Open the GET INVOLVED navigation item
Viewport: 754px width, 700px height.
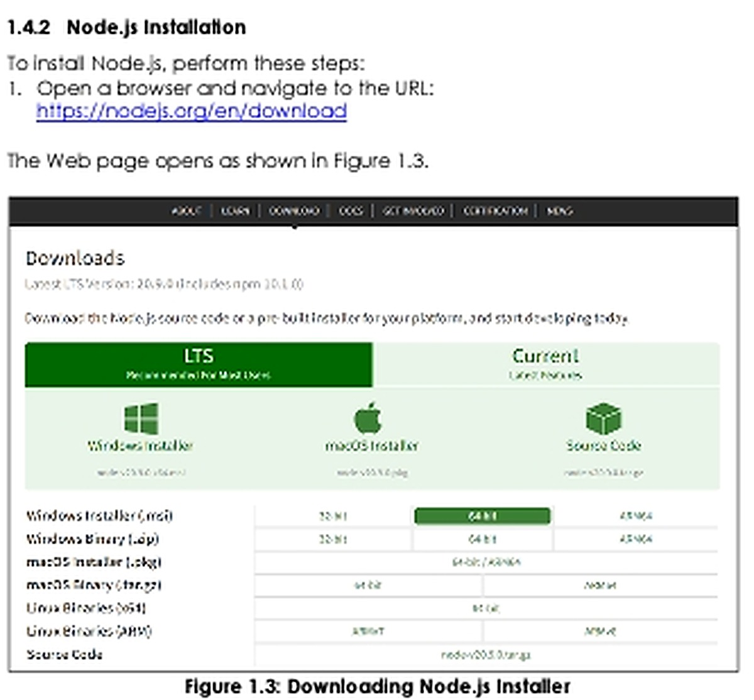point(413,211)
